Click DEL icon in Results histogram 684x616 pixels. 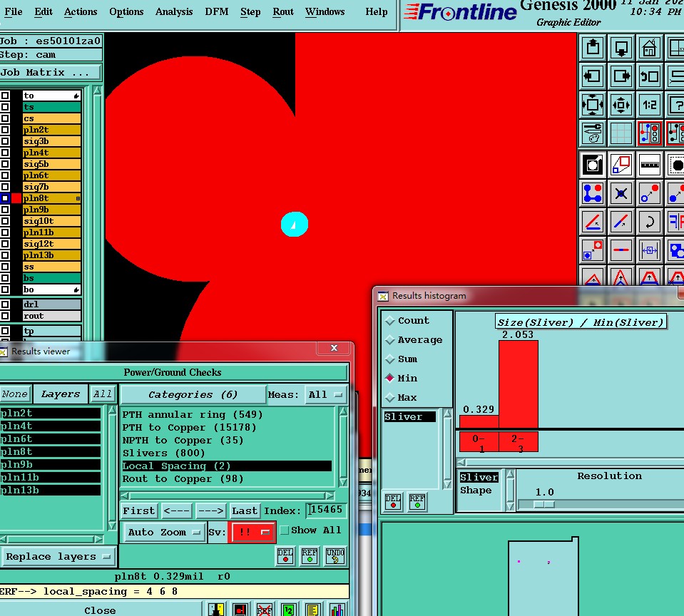click(x=392, y=501)
